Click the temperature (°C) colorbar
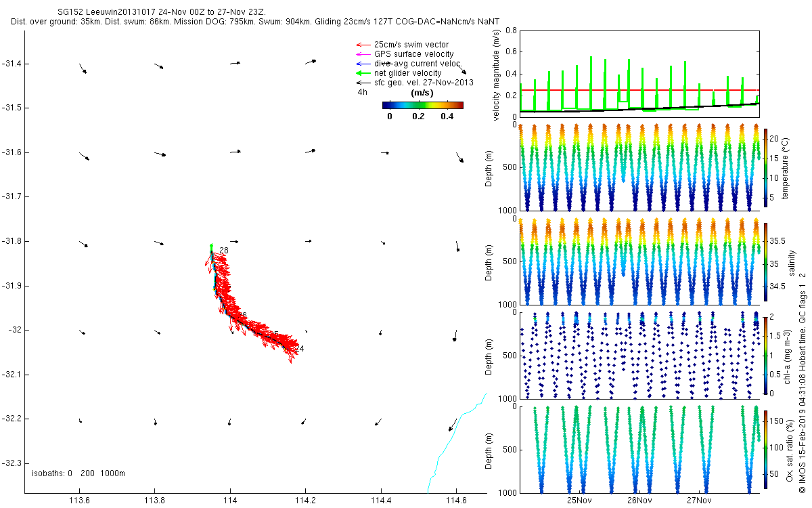This screenshot has width=812, height=508. click(765, 167)
